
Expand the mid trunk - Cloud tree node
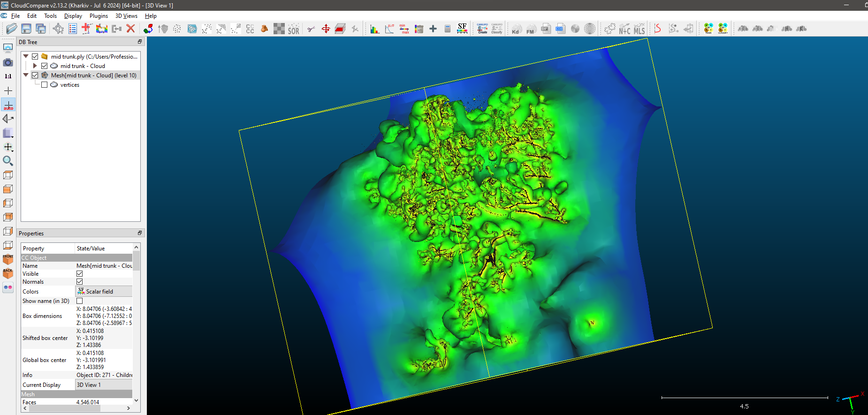[x=35, y=66]
